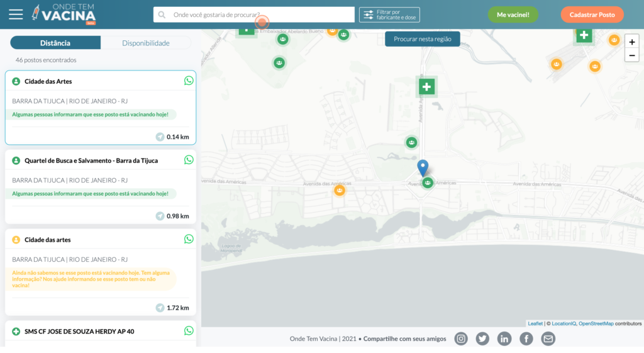This screenshot has height=353, width=644.
Task: Open Filtrar por fabricante e dose filter
Action: click(389, 14)
